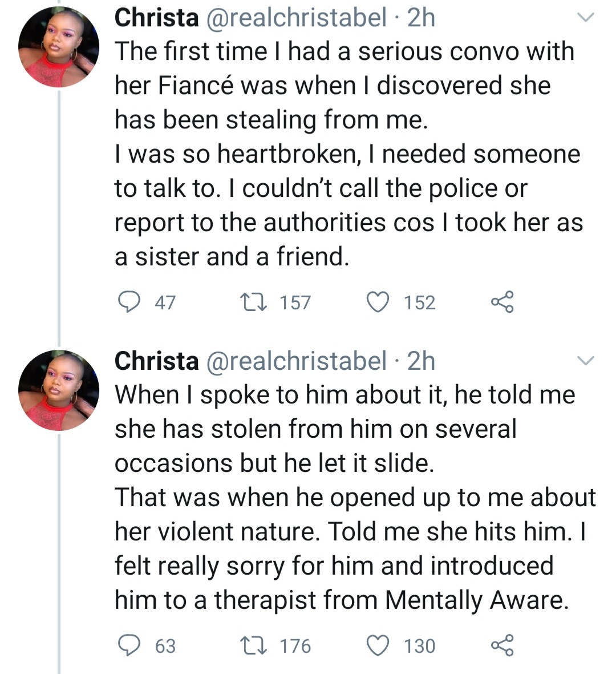Open Christa's avatar on the first tweet

pos(59,47)
